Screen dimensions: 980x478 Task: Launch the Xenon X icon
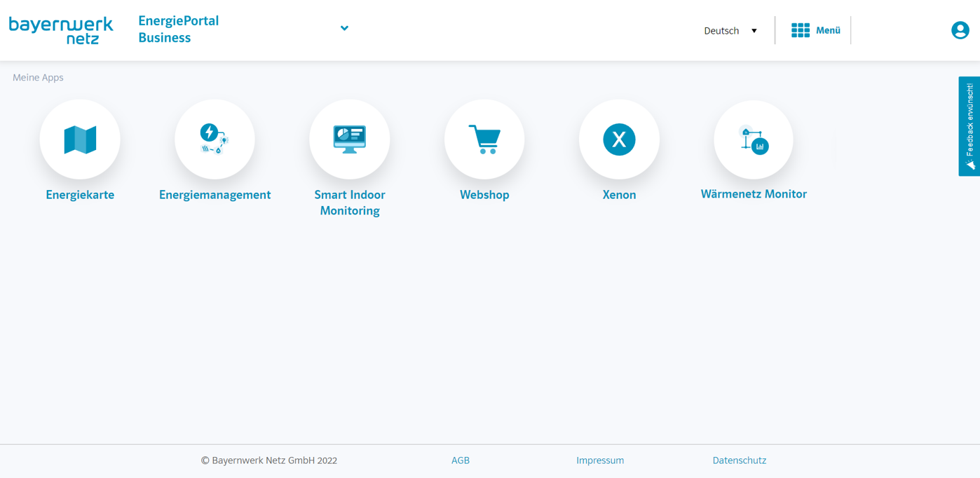[619, 139]
